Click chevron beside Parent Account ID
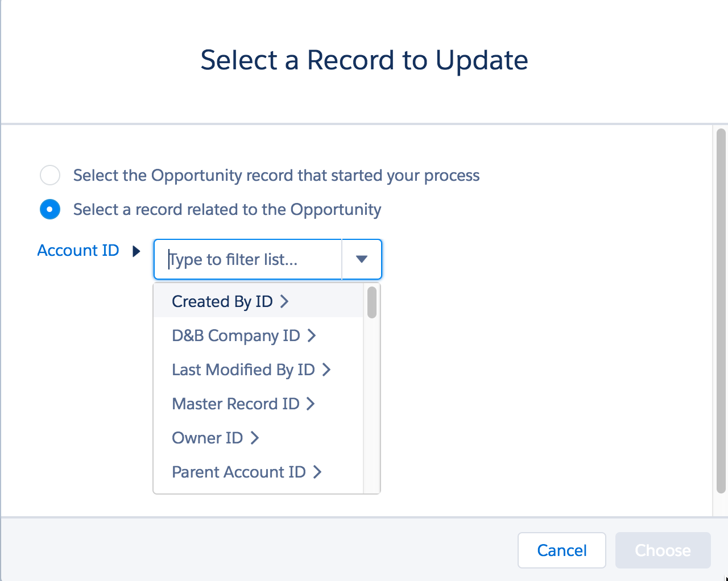This screenshot has height=581, width=728. click(x=317, y=472)
